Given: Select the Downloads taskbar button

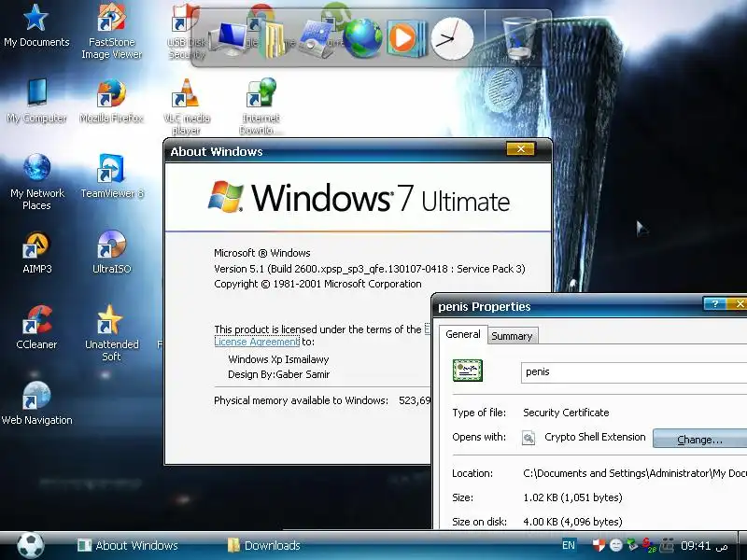Looking at the screenshot, I should click(264, 545).
